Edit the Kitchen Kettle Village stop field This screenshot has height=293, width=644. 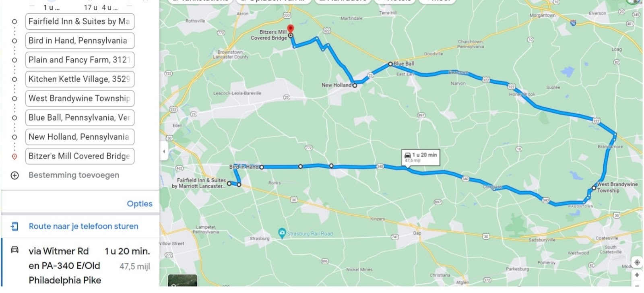click(x=80, y=79)
